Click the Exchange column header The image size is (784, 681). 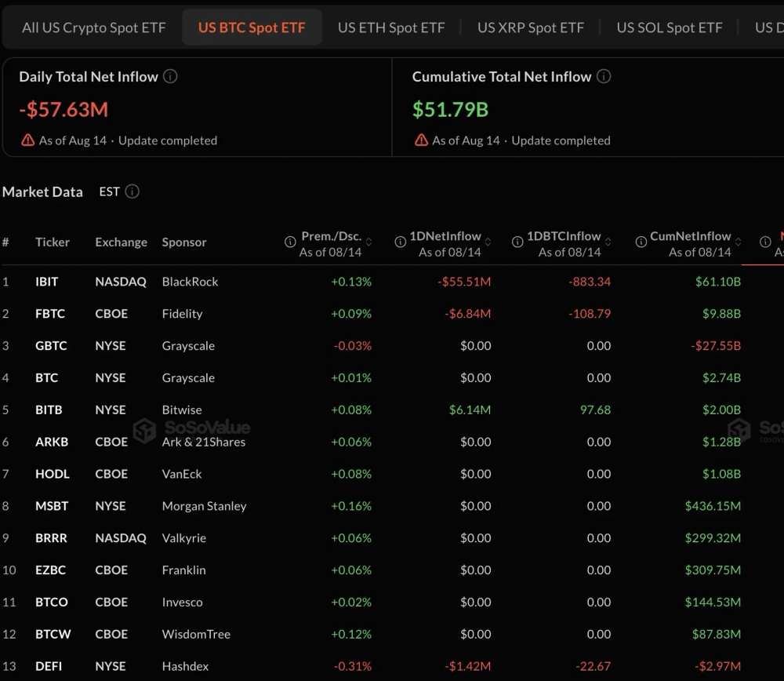[x=121, y=242]
